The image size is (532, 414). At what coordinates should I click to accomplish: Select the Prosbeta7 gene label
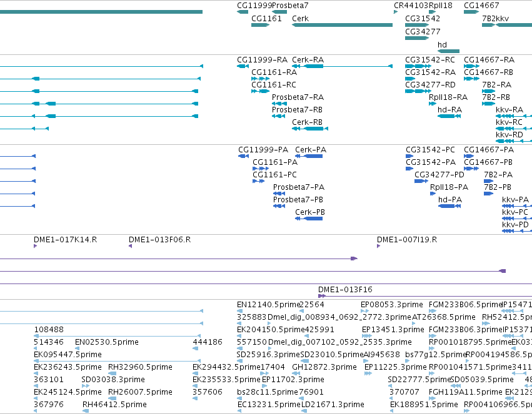(290, 6)
